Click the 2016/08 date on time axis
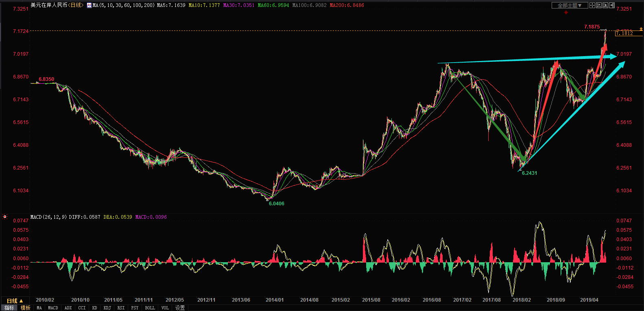Image resolution: width=644 pixels, height=311 pixels. pyautogui.click(x=432, y=300)
